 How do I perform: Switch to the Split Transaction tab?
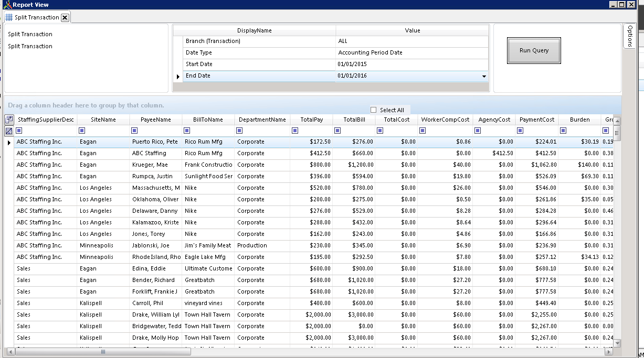pyautogui.click(x=37, y=17)
